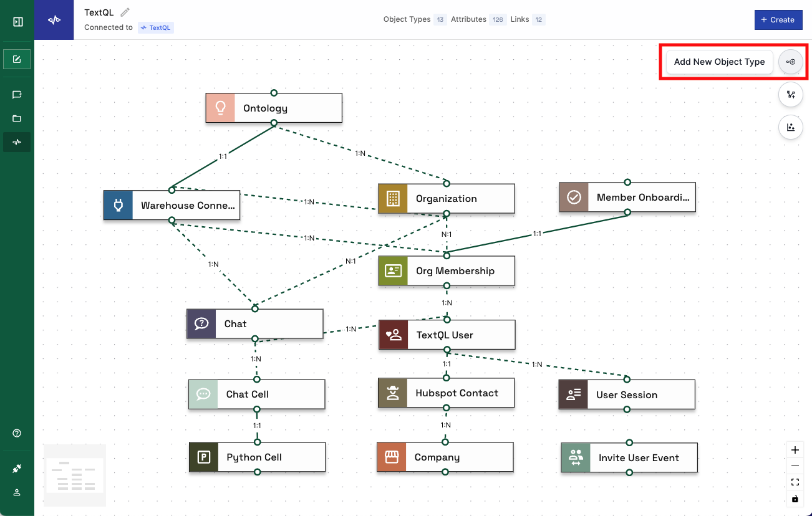Image resolution: width=812 pixels, height=516 pixels.
Task: Click the 1:N label between TextQL User and User Session
Action: point(537,365)
